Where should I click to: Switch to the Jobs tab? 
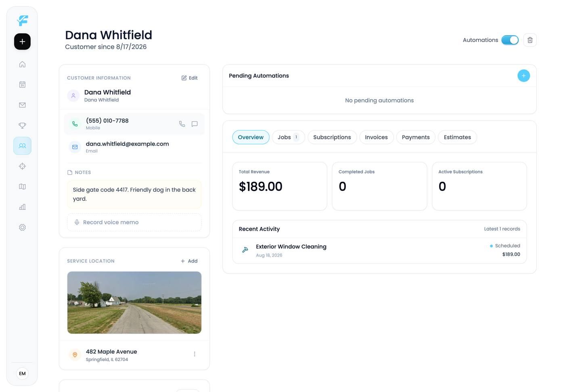(288, 137)
